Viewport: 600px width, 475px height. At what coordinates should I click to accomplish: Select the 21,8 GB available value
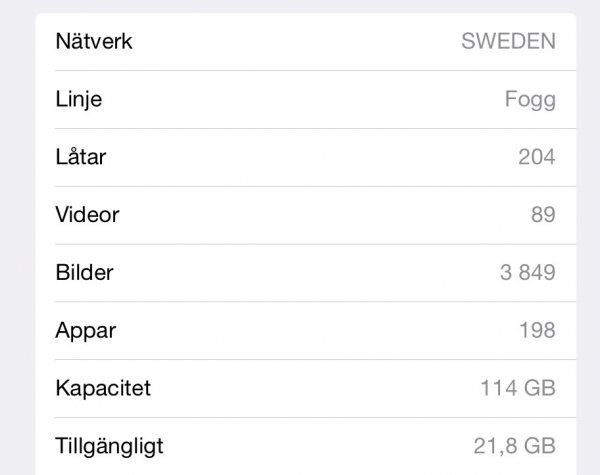click(x=514, y=446)
